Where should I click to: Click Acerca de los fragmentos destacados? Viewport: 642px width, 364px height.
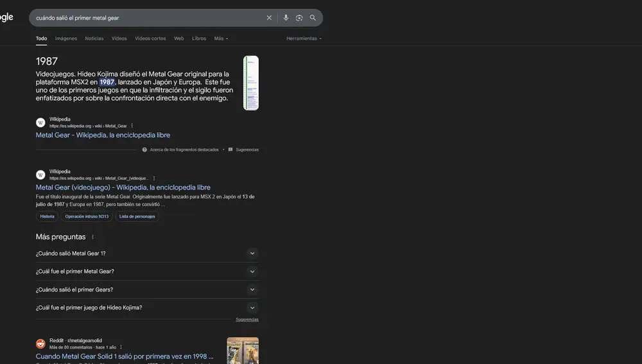click(184, 150)
